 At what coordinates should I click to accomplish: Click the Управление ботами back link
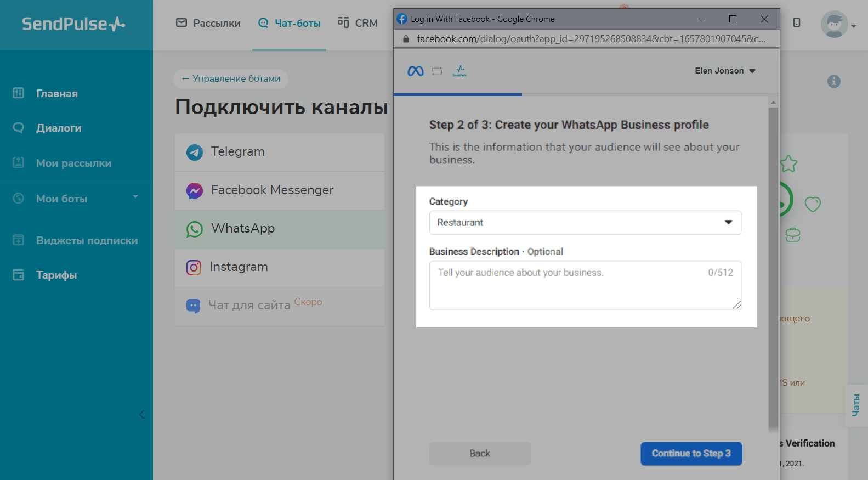pos(231,78)
